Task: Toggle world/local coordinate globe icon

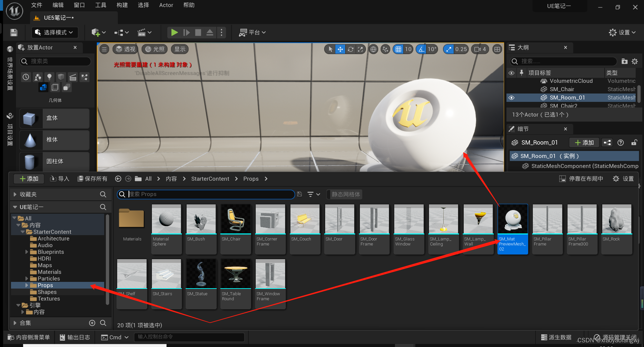Action: tap(373, 49)
